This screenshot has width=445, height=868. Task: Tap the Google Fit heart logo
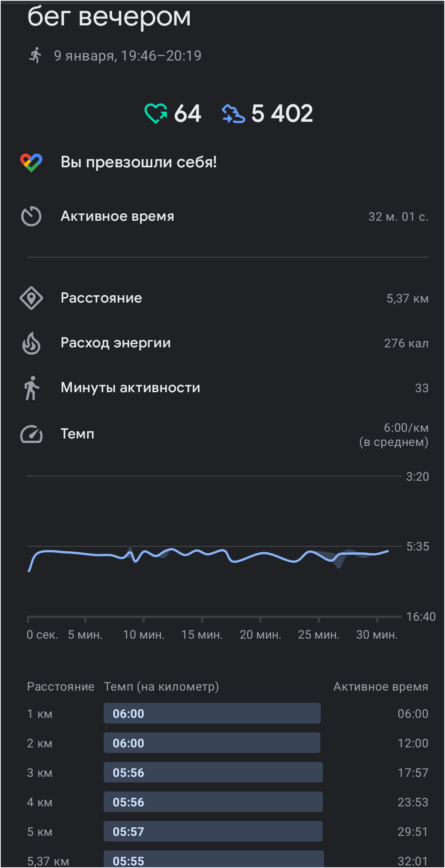point(31,162)
